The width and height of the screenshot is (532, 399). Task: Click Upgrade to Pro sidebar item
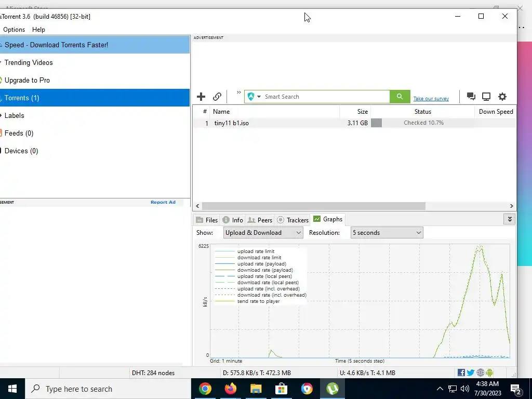95,80
